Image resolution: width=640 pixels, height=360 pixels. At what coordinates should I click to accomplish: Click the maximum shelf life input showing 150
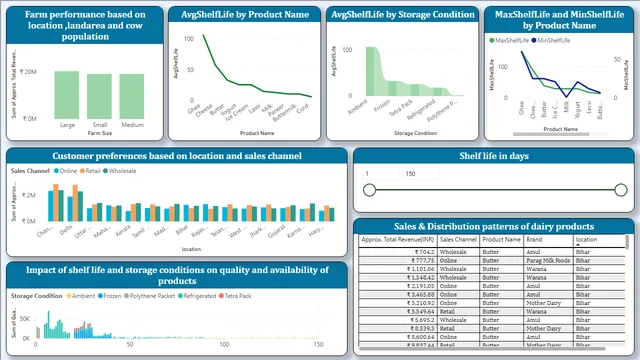point(420,173)
